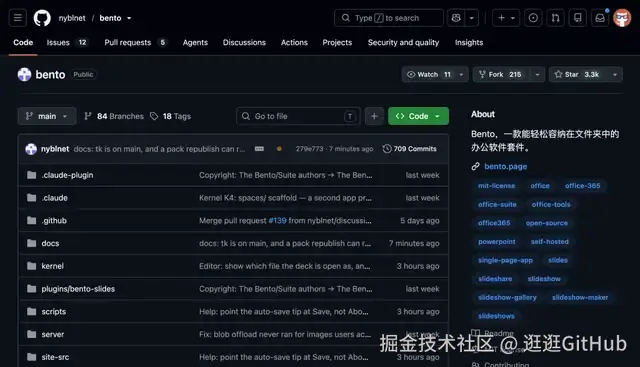
Task: Open the Pull requests tab
Action: [136, 42]
